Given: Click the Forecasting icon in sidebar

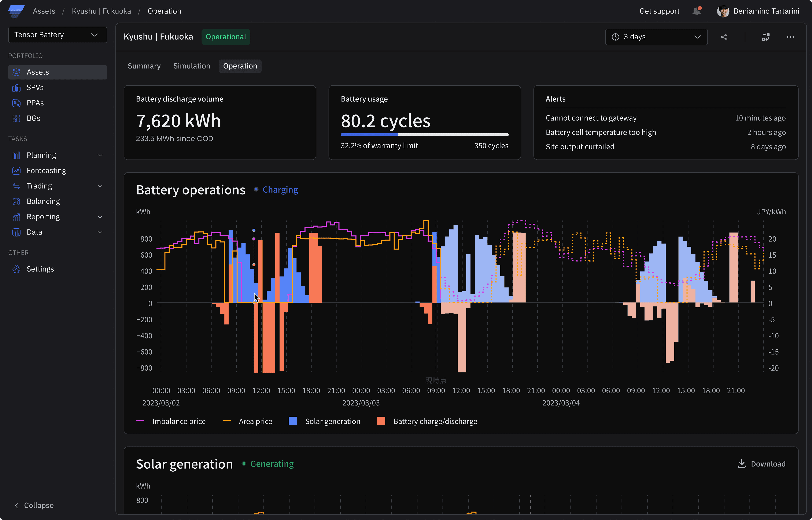Looking at the screenshot, I should [16, 170].
